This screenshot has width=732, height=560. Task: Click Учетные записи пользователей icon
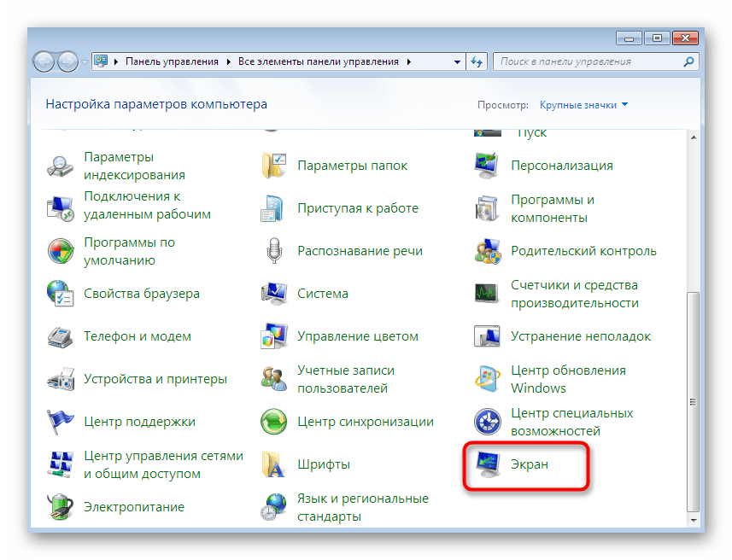pyautogui.click(x=274, y=379)
